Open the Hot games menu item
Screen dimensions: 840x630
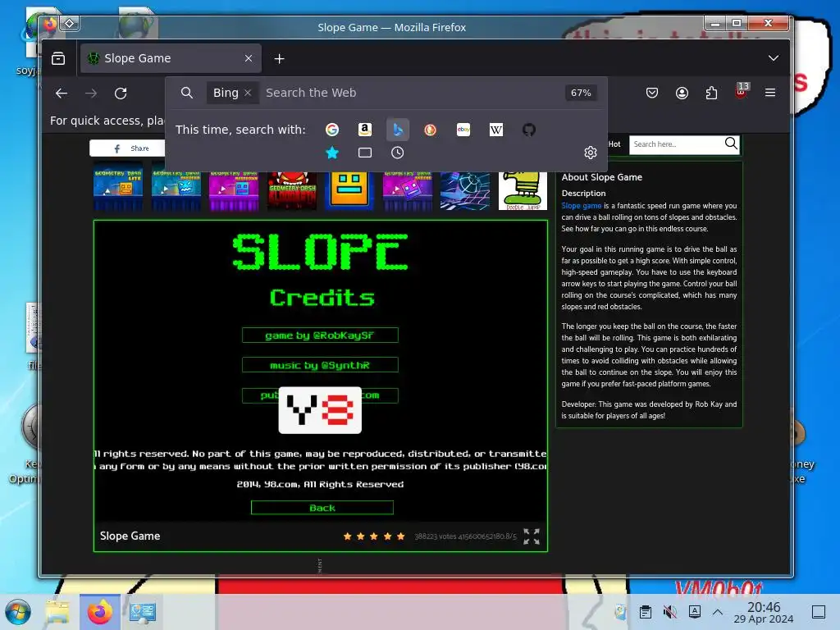(x=614, y=144)
